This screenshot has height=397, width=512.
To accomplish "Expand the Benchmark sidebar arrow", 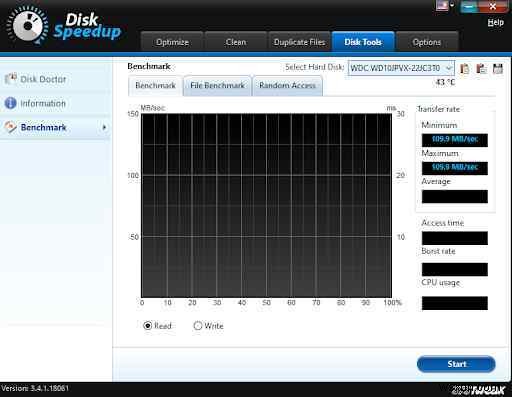I will click(104, 127).
